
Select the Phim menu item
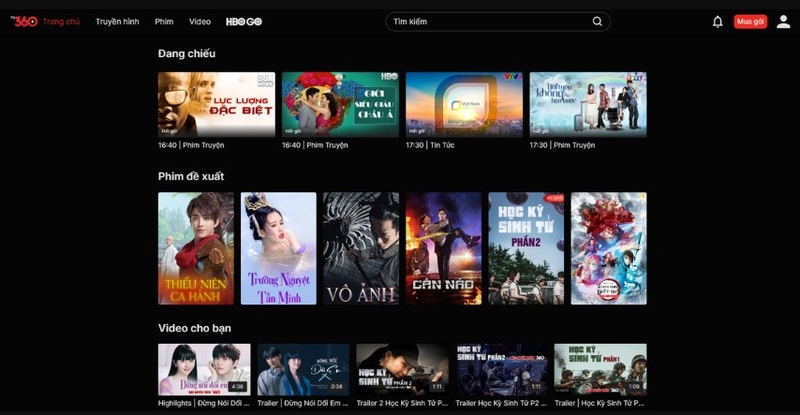click(164, 21)
